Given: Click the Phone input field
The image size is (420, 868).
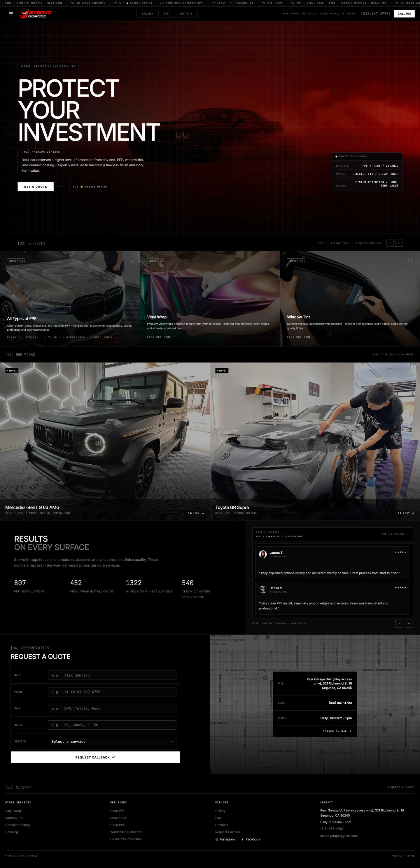Looking at the screenshot, I should 112,692.
